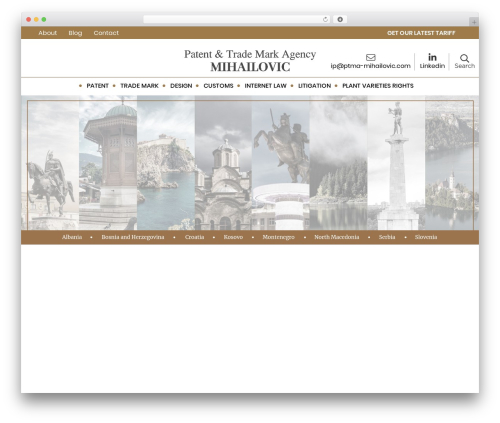Screen dimensions: 500x423
Task: Click GET OUR LATEST TARIFF
Action: [x=421, y=33]
